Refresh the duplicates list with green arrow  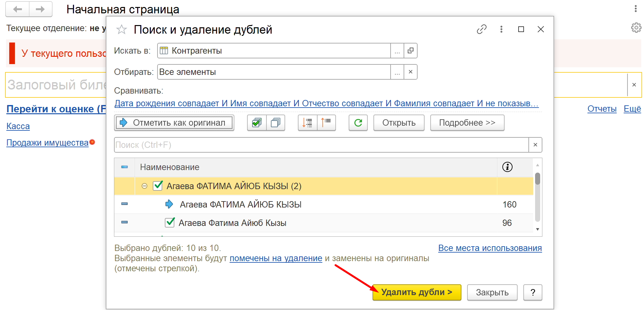(x=358, y=123)
